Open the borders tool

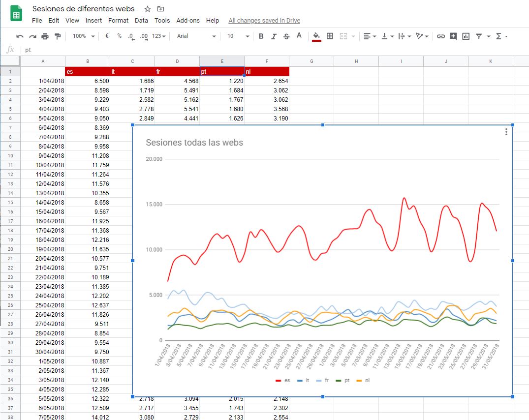point(330,36)
